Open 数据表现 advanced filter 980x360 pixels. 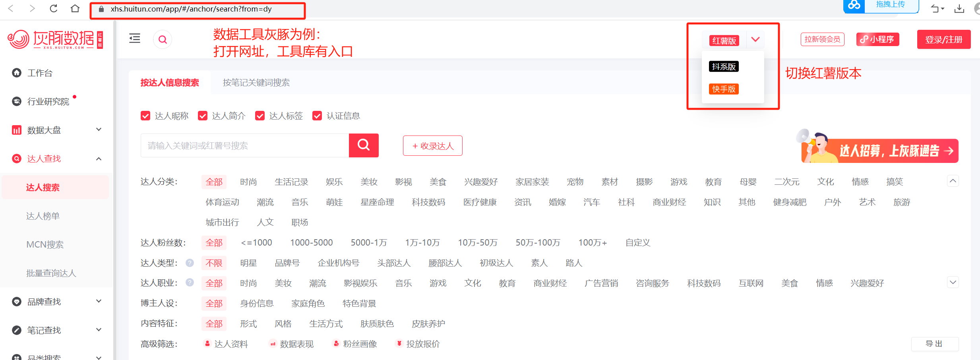click(x=291, y=344)
